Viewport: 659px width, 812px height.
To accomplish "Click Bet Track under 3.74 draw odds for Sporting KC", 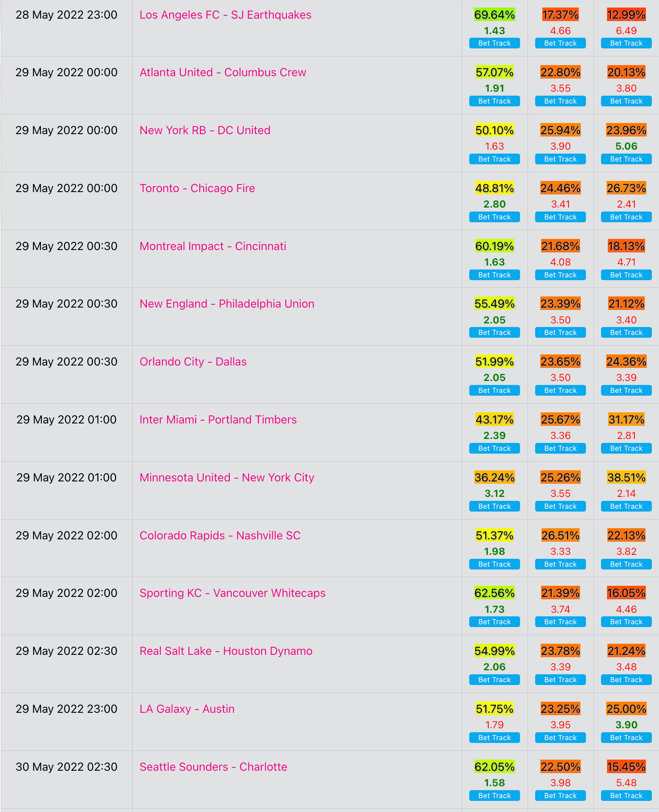I will tap(560, 622).
